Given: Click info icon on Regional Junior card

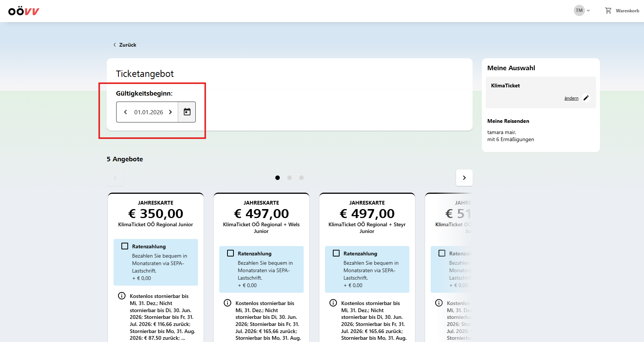Looking at the screenshot, I should pos(122,296).
